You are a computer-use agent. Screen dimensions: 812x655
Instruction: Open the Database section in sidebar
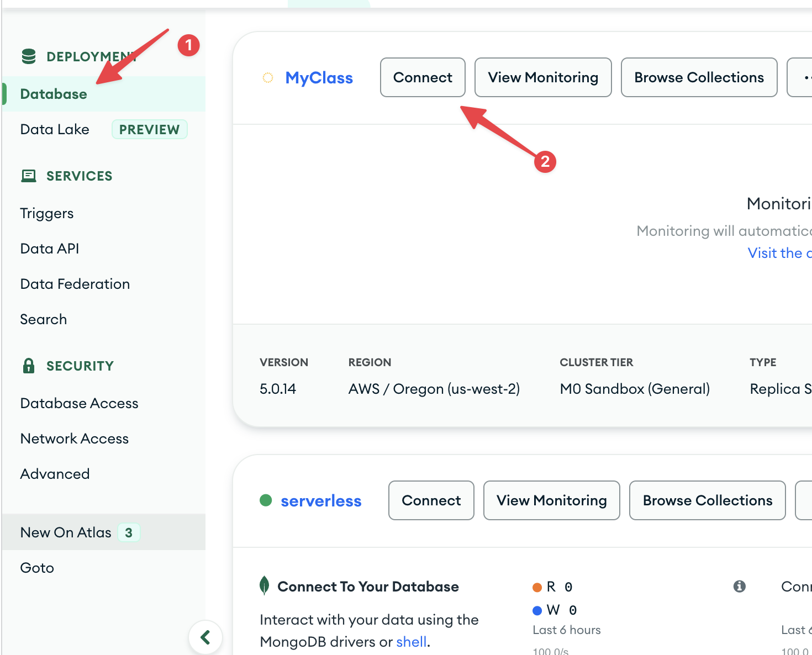point(54,94)
